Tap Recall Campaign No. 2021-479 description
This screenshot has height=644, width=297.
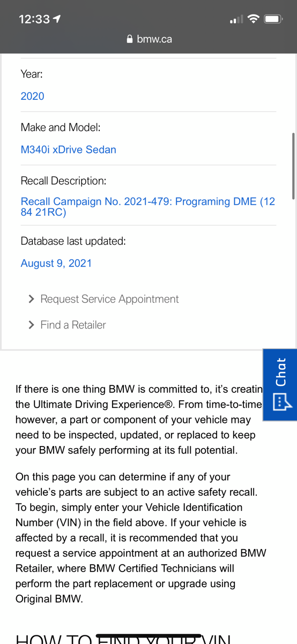(x=147, y=207)
